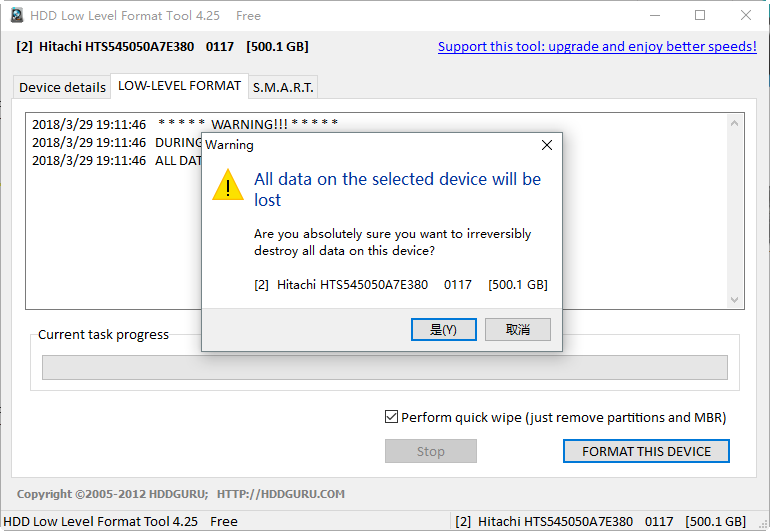The width and height of the screenshot is (770, 531).
Task: Switch to the Device details tab
Action: coord(62,87)
